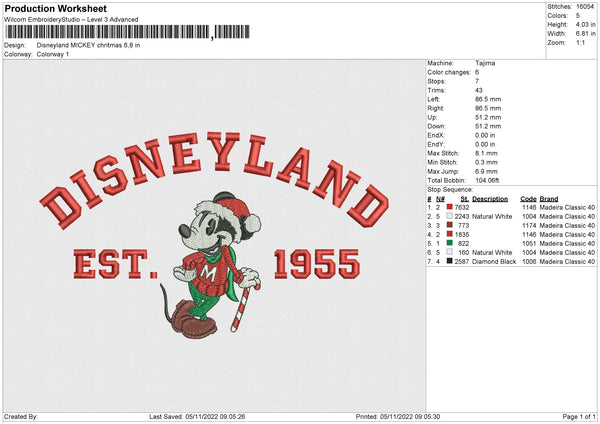Viewport: 600px width, 424px height.
Task: Click the Diamond Black swatch in stop row 7
Action: pyautogui.click(x=450, y=261)
